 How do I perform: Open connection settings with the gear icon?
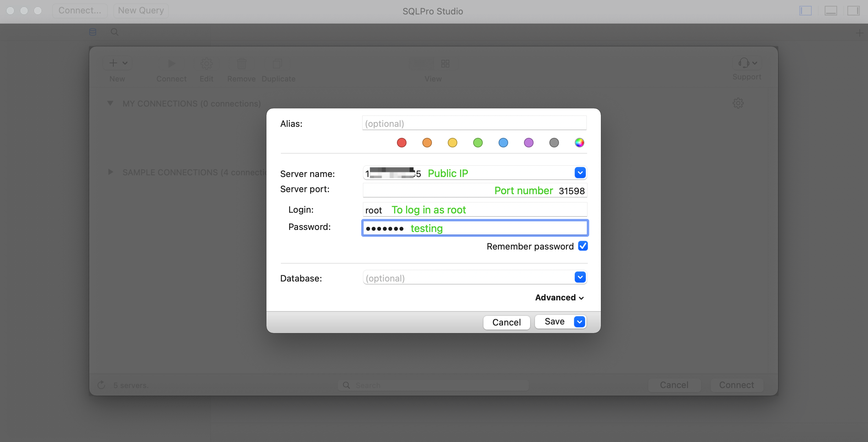click(738, 103)
